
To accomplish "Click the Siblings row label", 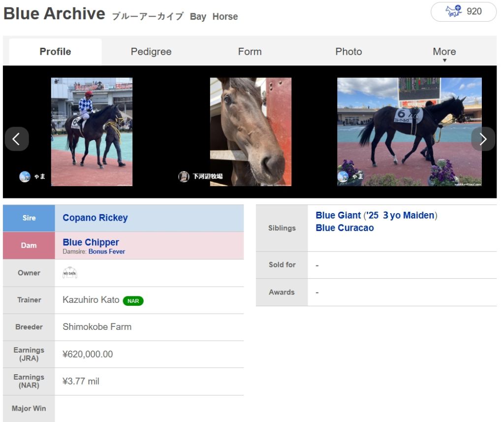I will [282, 228].
